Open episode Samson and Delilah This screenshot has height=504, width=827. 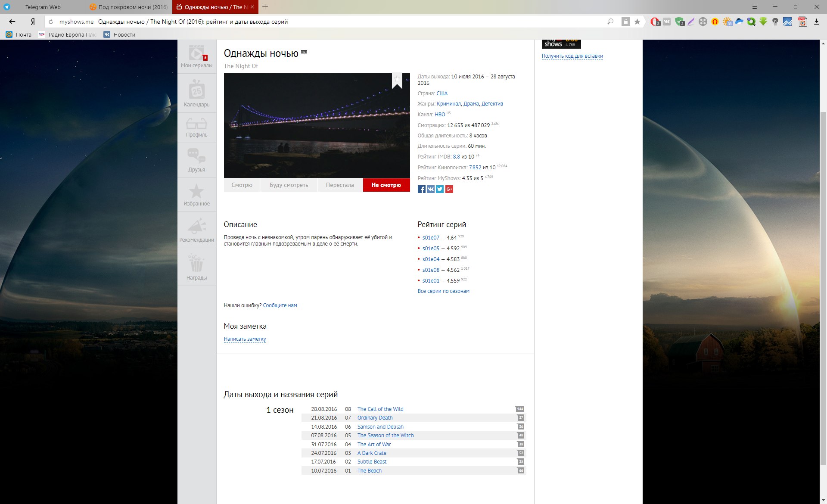[380, 427]
